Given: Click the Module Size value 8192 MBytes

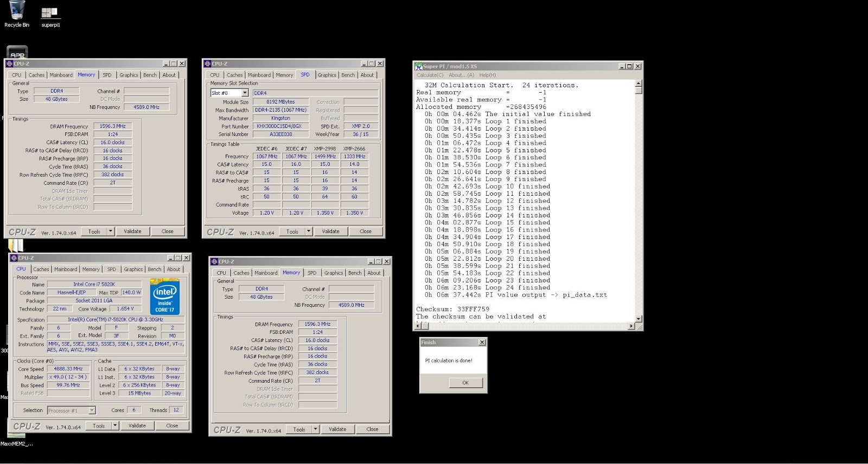Looking at the screenshot, I should coord(280,102).
